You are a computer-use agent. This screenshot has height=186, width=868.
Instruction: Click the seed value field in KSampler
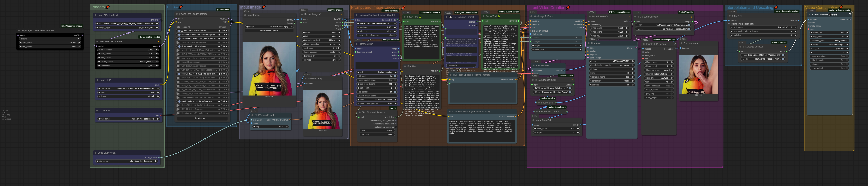[612, 61]
